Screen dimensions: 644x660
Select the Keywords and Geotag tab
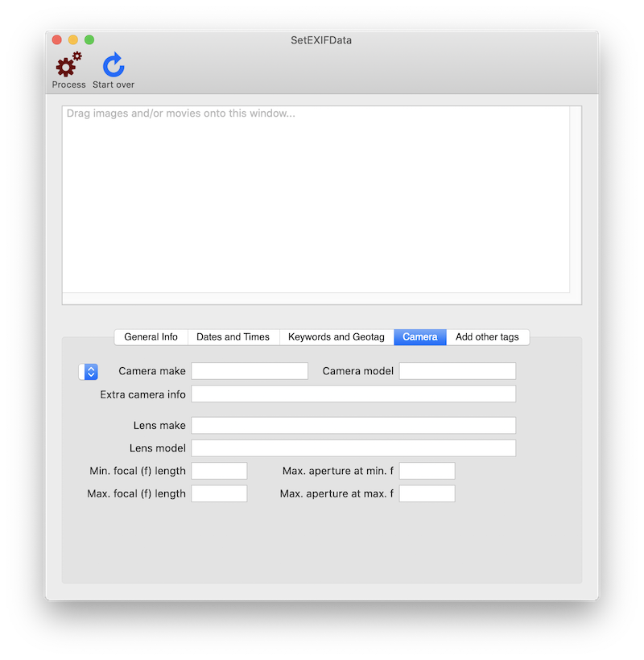[x=336, y=337]
